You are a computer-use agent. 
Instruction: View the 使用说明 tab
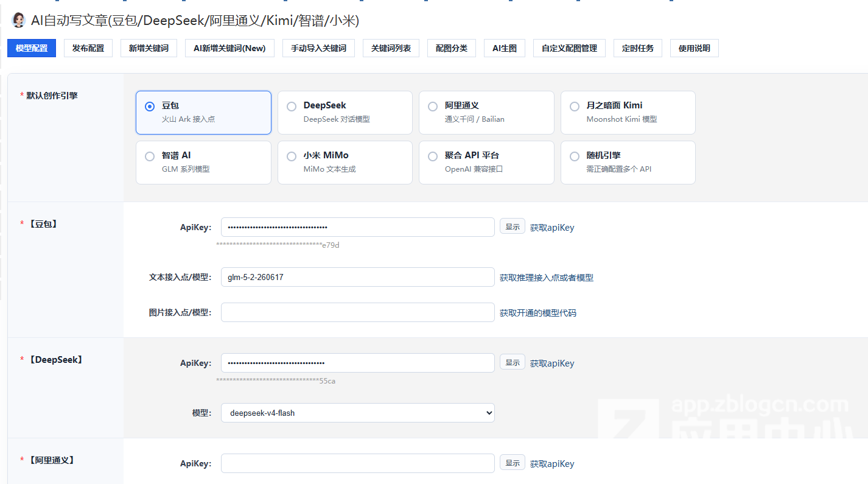[695, 48]
